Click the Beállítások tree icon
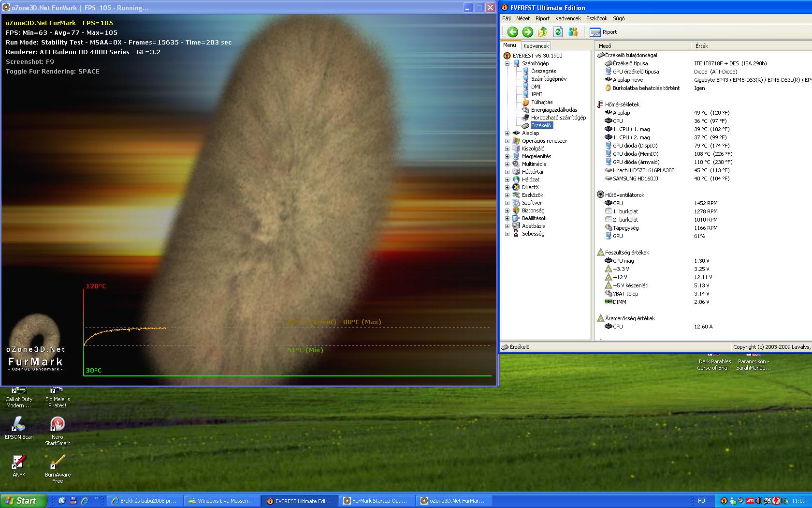The width and height of the screenshot is (812, 508). (516, 218)
